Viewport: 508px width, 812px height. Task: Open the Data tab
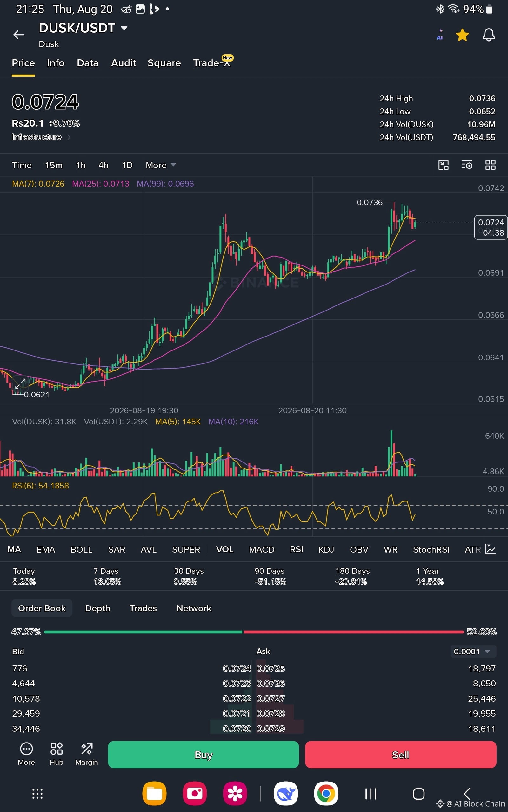coord(87,63)
